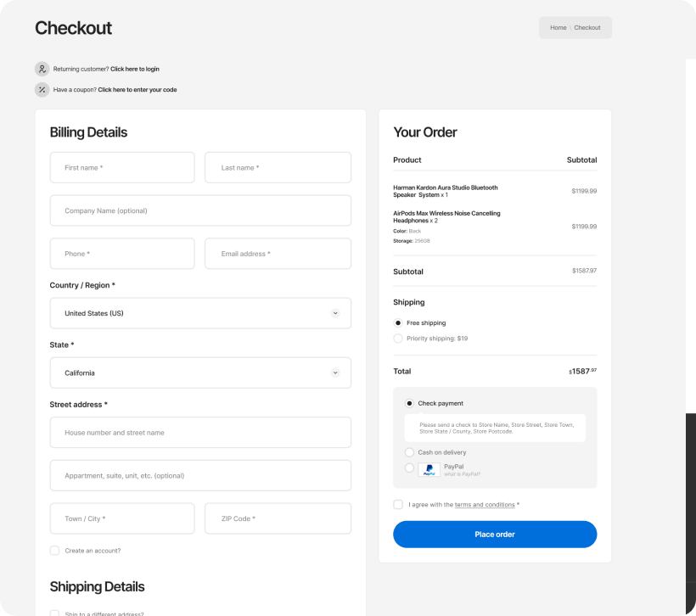This screenshot has height=616, width=696.
Task: Click the returning customer person icon
Action: tap(42, 69)
